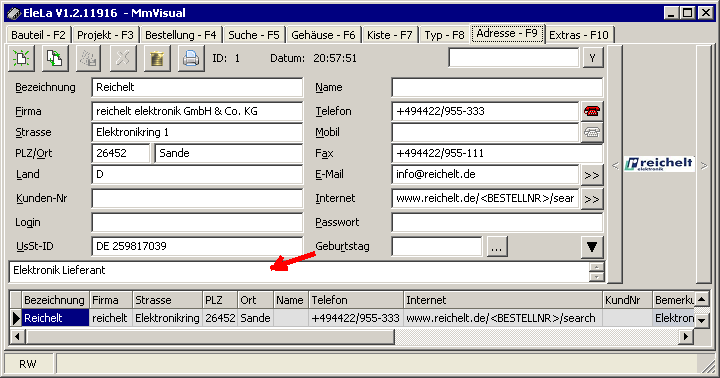Show previous image with < arrow
The image size is (720, 378).
(615, 165)
